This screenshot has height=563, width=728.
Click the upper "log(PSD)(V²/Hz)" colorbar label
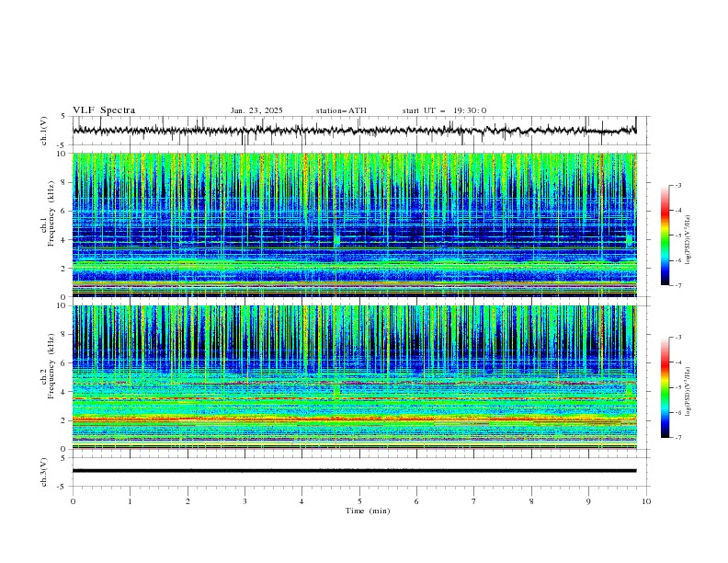tap(688, 240)
